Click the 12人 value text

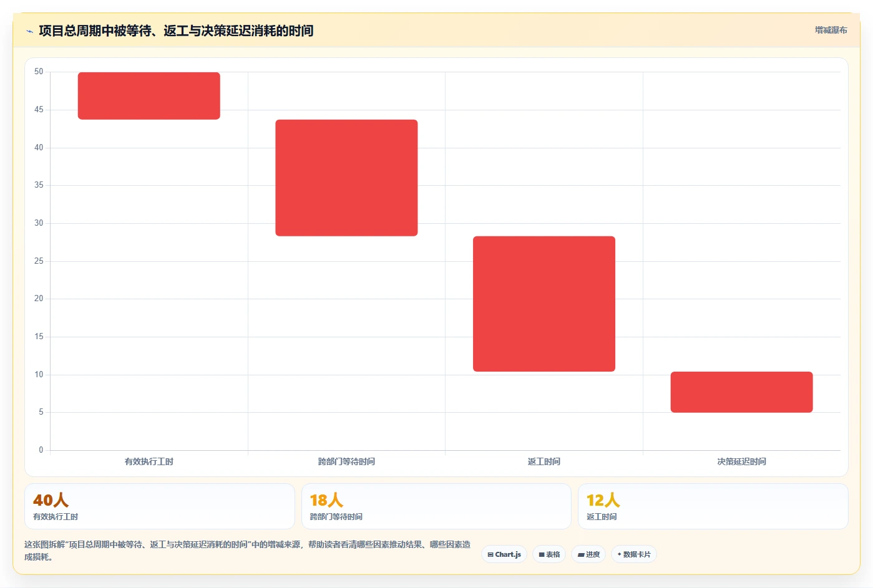603,500
